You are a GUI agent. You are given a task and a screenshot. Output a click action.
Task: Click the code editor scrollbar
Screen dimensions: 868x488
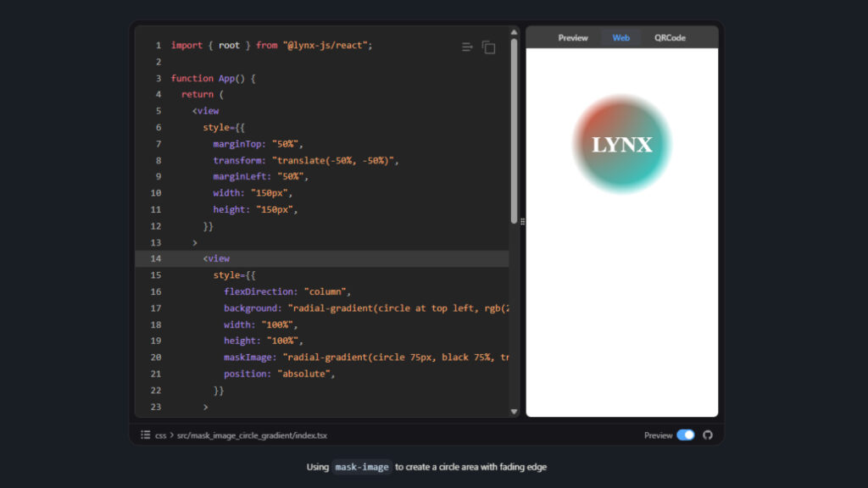coord(515,127)
